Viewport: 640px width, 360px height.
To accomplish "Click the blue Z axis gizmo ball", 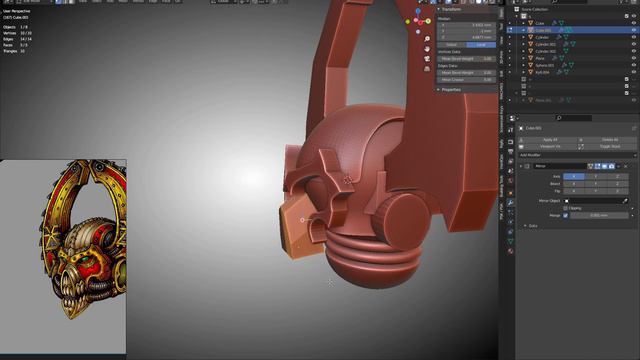I will pos(418,11).
